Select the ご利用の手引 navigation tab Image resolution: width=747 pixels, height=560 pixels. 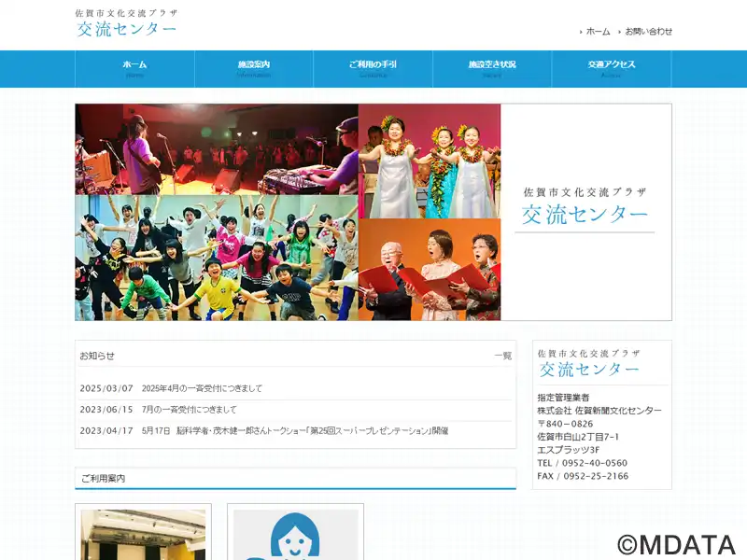tap(373, 68)
